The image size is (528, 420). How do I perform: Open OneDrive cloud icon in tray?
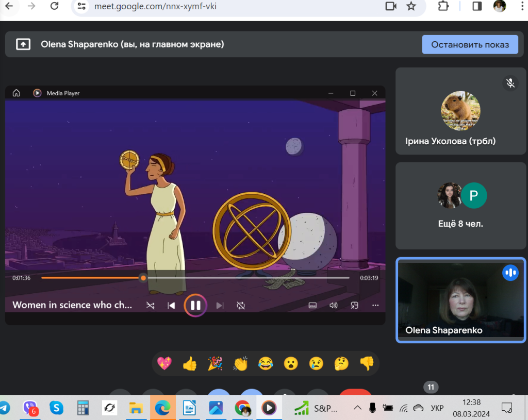(418, 408)
